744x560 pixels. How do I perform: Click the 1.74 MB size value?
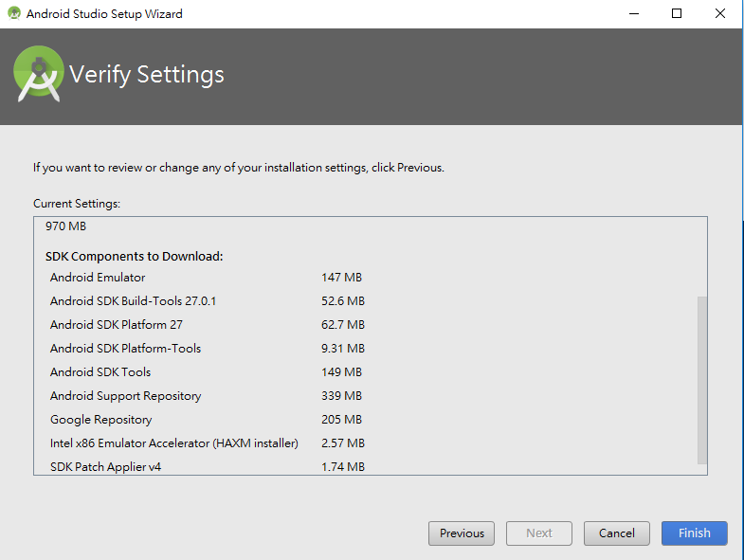pos(343,467)
